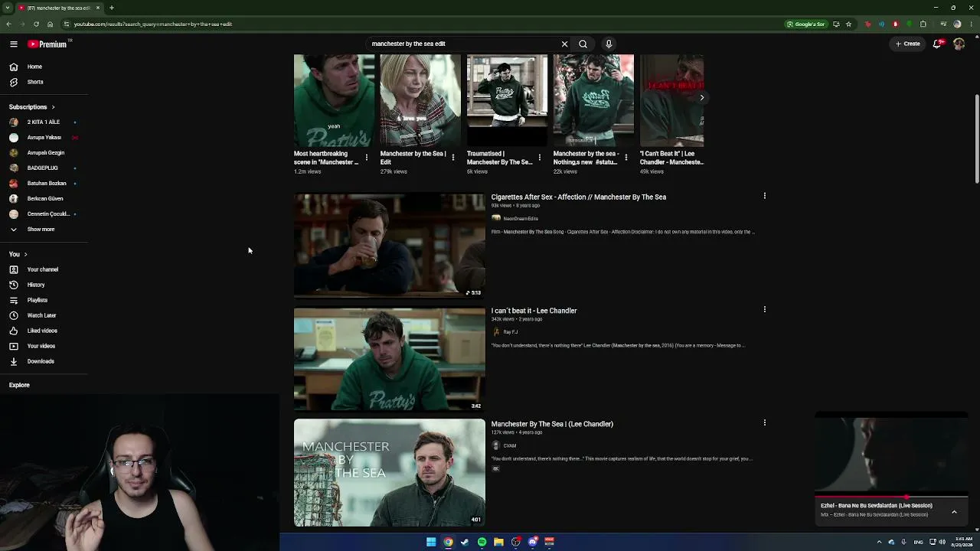Open the Chrome tab search dropdown
This screenshot has height=551, width=980.
click(x=8, y=8)
